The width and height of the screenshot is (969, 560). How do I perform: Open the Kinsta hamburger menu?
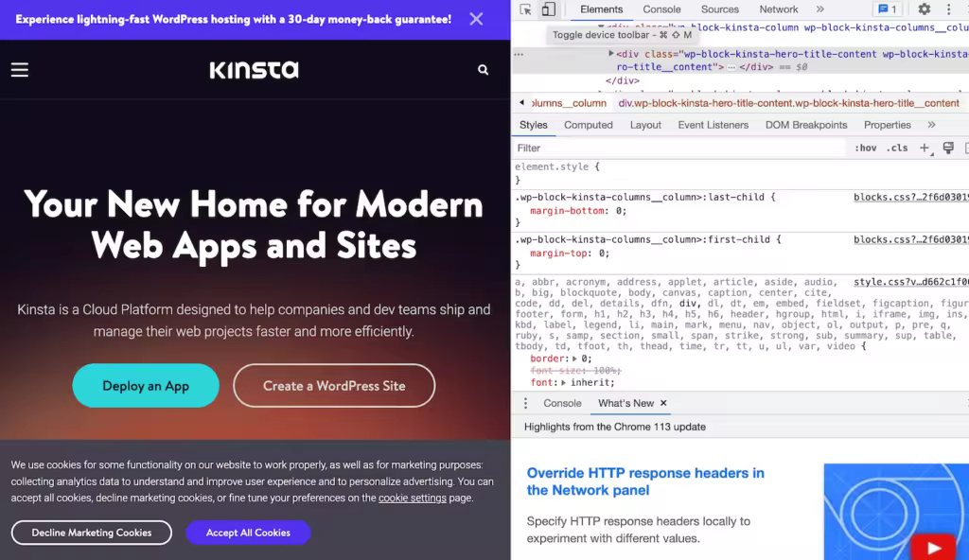coord(20,70)
